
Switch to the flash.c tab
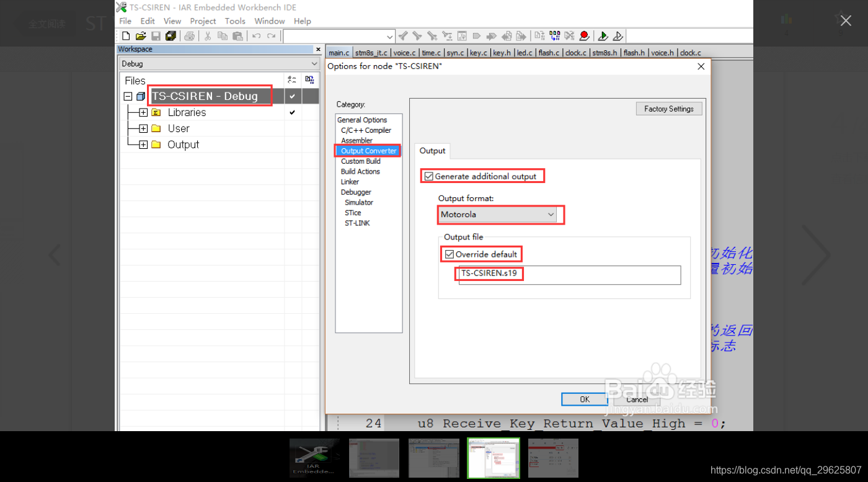549,53
